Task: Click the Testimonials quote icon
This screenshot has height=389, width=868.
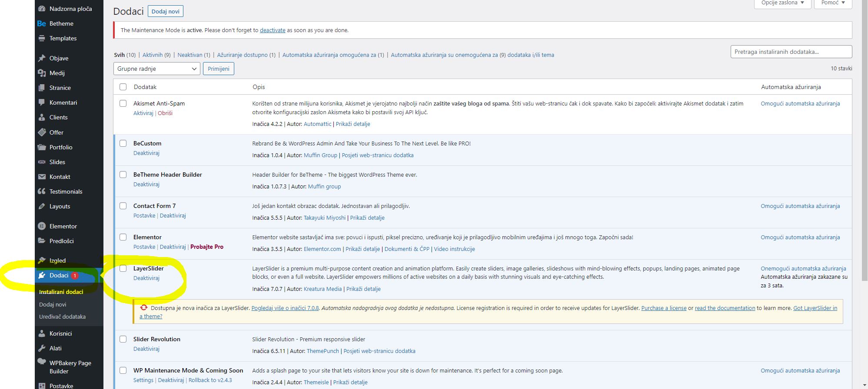Action: [x=42, y=191]
